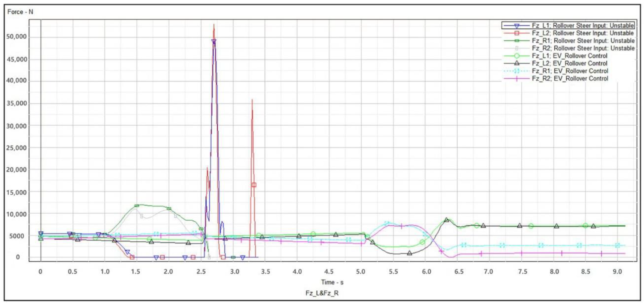Click the 9.0 tick label on time axis
This screenshot has height=305, width=644.
617,271
